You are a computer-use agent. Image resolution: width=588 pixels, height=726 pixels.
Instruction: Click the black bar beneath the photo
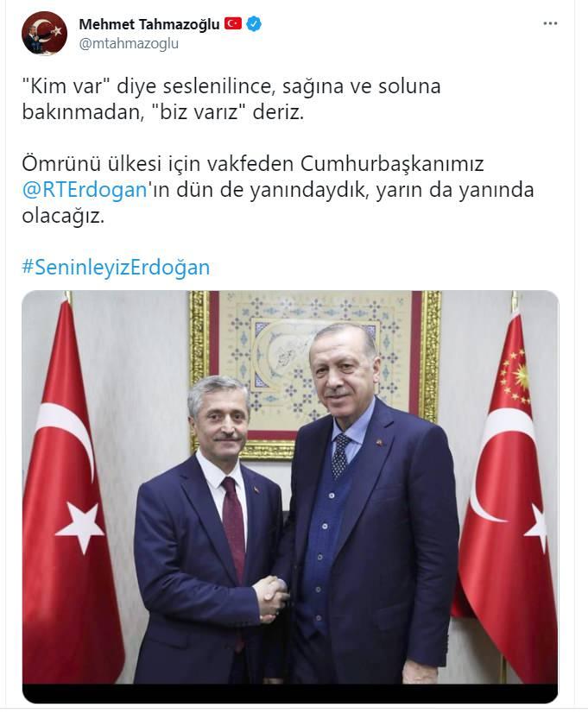tap(290, 693)
